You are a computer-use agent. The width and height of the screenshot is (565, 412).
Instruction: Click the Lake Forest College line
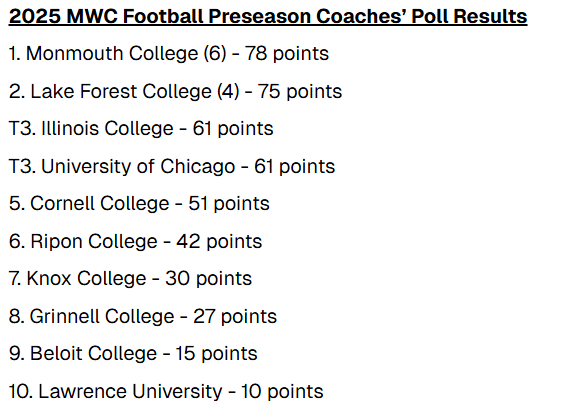pos(175,92)
